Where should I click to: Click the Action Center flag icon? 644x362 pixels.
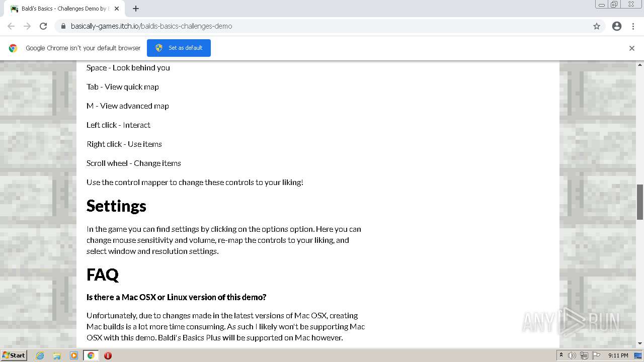[596, 355]
